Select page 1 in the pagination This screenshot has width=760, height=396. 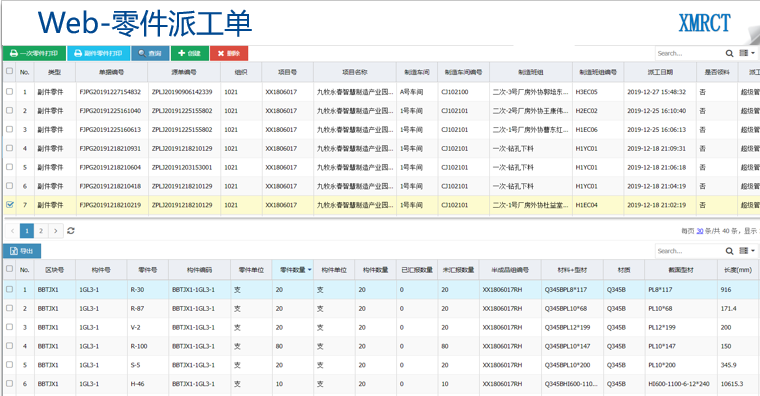click(x=27, y=231)
